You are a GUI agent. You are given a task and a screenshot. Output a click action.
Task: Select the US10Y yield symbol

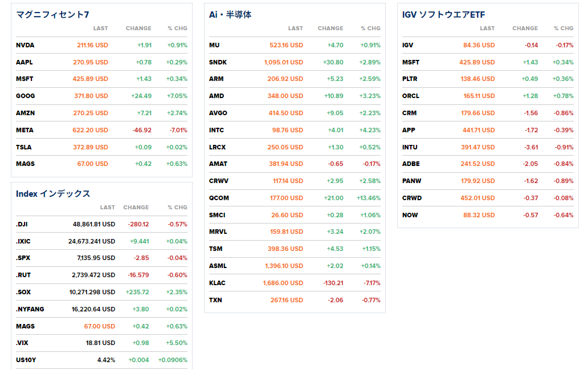pos(26,360)
